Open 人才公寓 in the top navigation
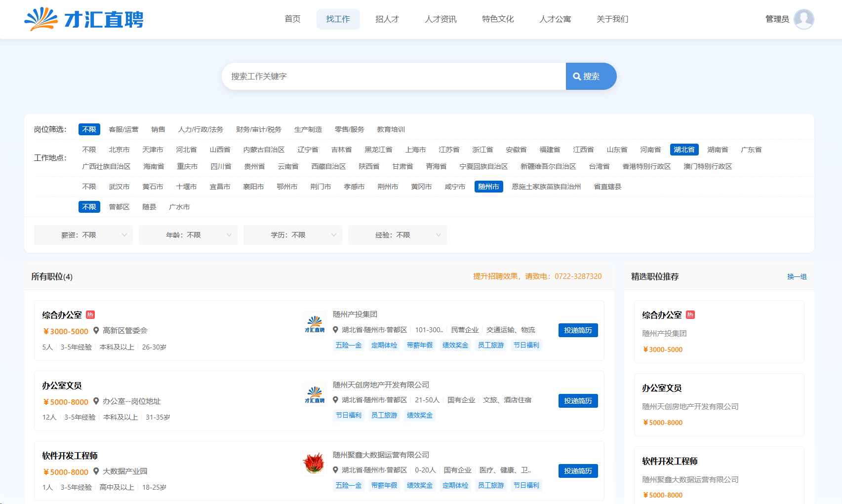 coord(555,19)
